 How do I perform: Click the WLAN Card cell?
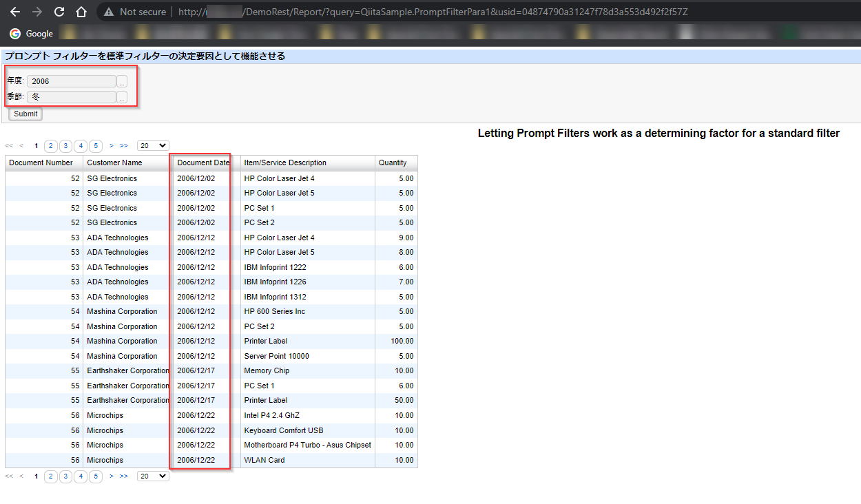307,460
